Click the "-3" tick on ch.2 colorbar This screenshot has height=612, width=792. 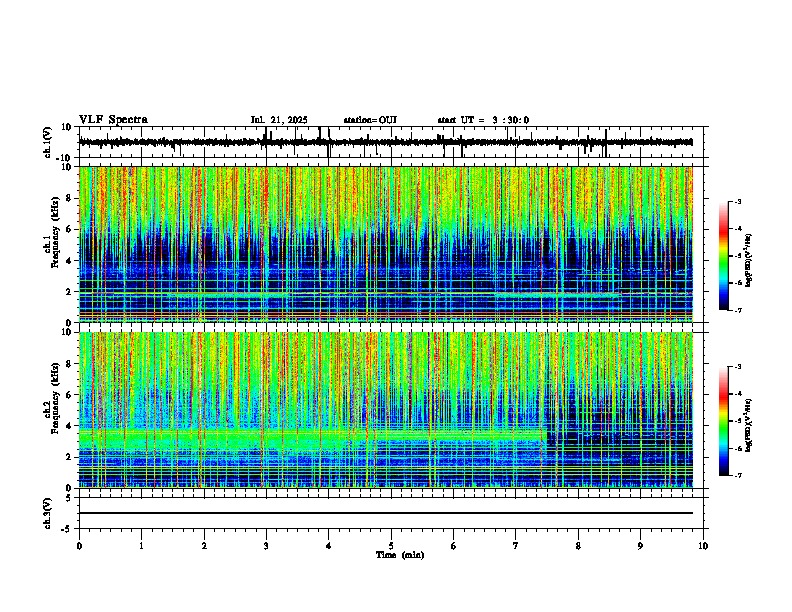coord(737,367)
